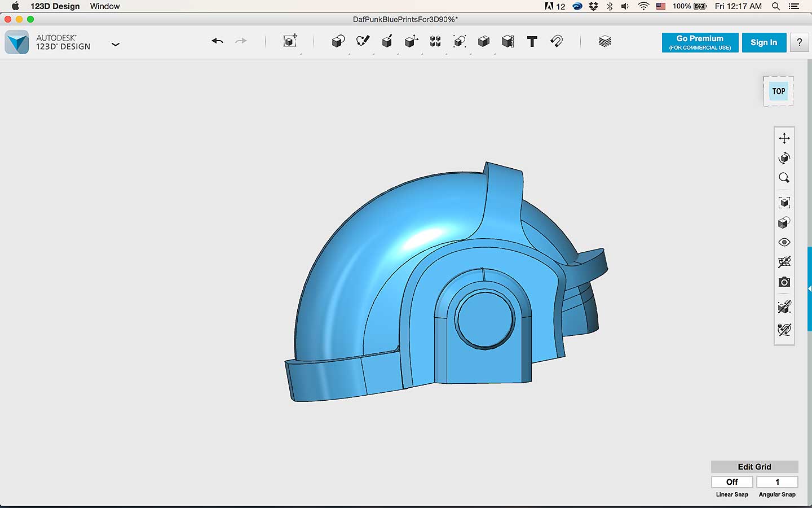
Task: Open Spotlight search in menu bar
Action: 776,6
